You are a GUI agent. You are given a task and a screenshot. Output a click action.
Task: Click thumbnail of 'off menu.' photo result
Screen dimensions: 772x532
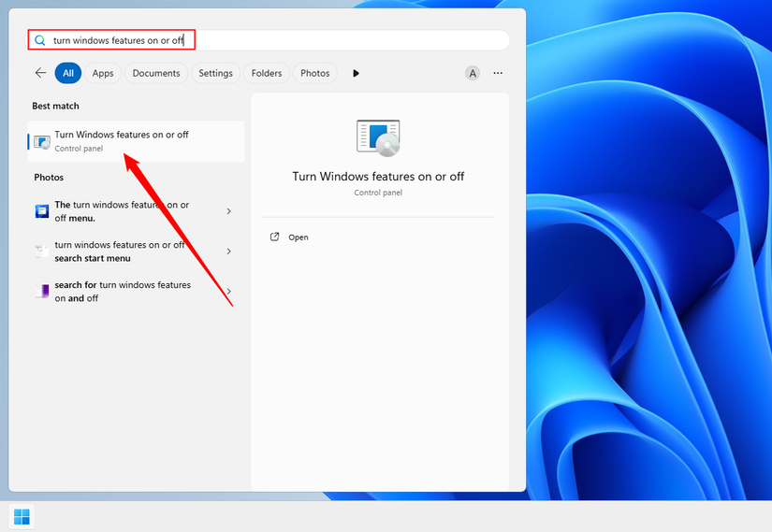pos(42,211)
